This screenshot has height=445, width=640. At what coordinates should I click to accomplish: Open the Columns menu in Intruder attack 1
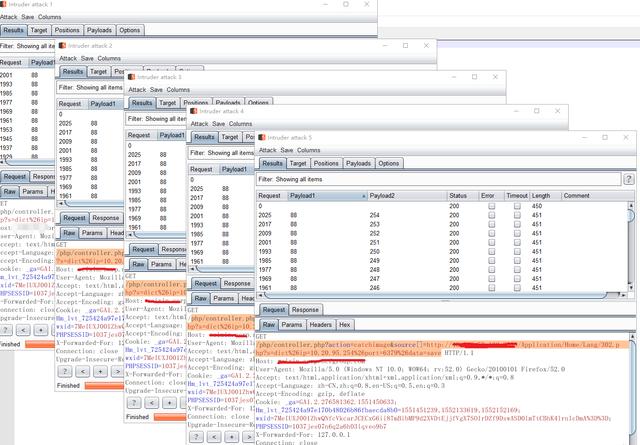click(x=49, y=17)
